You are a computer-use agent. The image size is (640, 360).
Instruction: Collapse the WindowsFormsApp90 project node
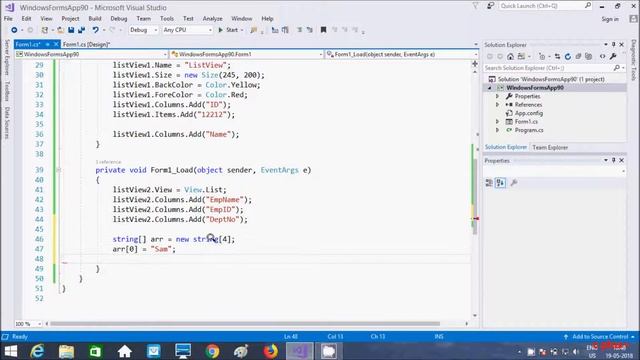pyautogui.click(x=490, y=88)
